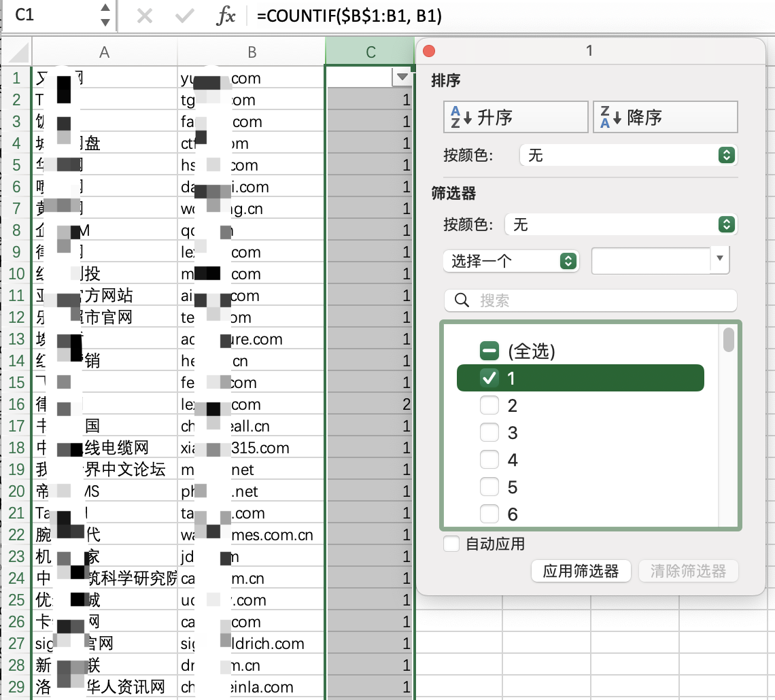Image resolution: width=775 pixels, height=700 pixels.
Task: Click the red close button on filter panel
Action: click(x=429, y=51)
